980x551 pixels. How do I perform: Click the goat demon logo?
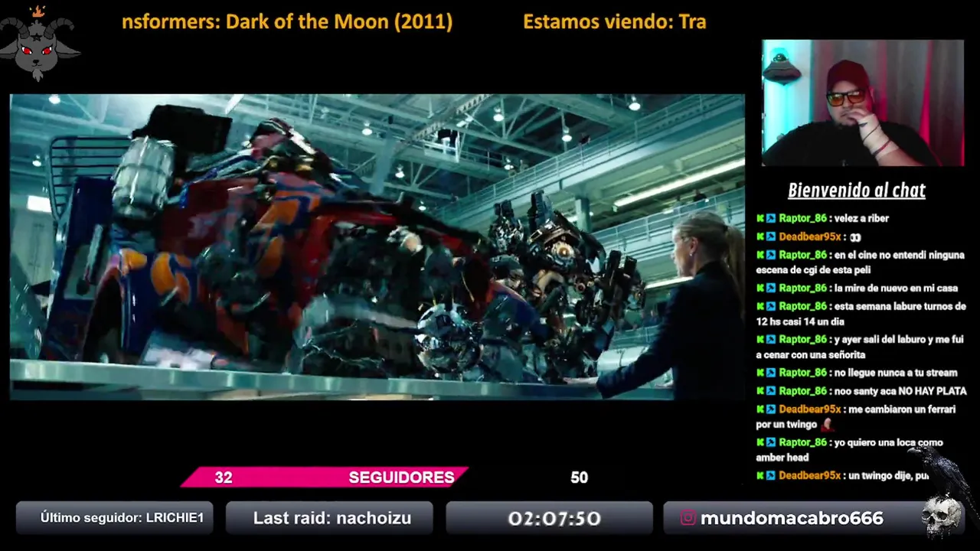tap(40, 44)
